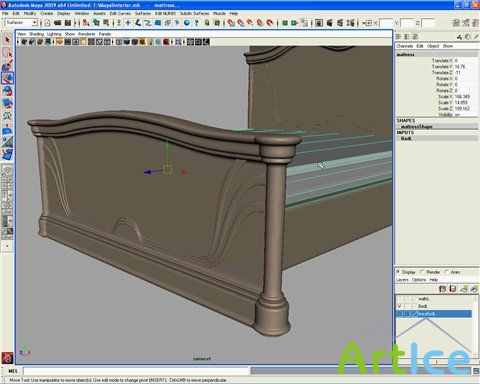Toggle the miscellaneous question-mark selection mask
Screen dimensions: 480x384
coord(196,23)
